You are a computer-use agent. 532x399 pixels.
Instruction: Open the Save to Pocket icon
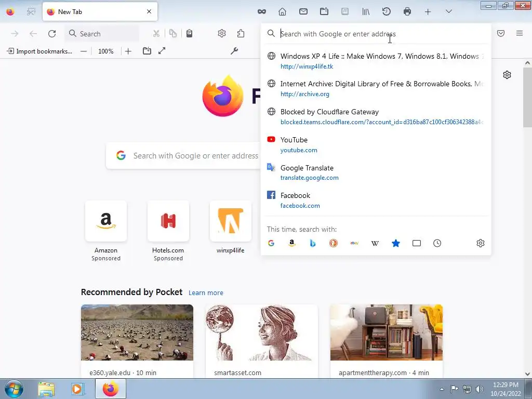pyautogui.click(x=501, y=33)
